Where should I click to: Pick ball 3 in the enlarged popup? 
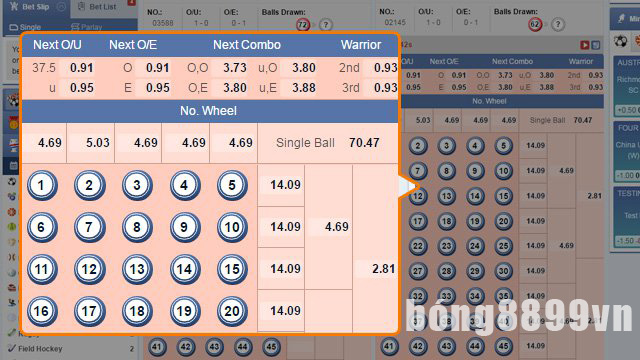point(137,185)
